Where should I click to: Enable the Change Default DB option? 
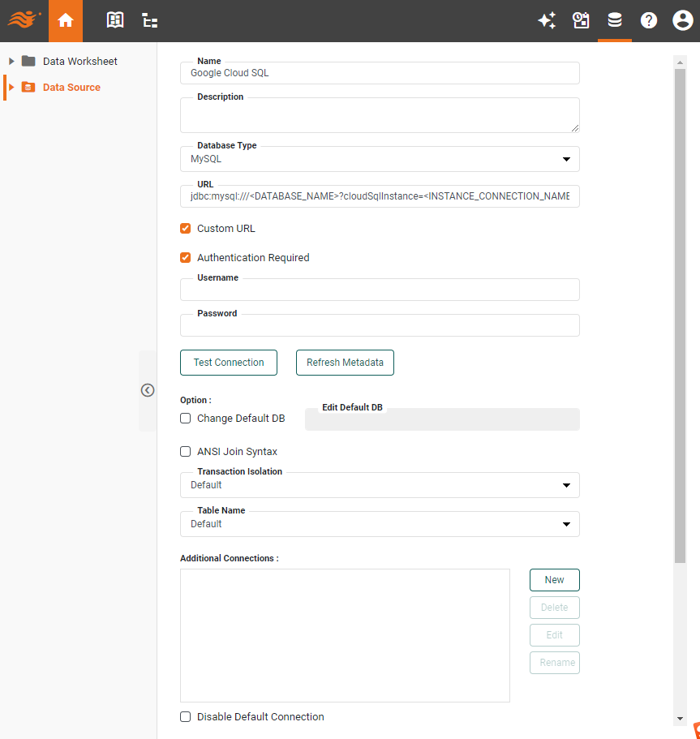pos(186,418)
